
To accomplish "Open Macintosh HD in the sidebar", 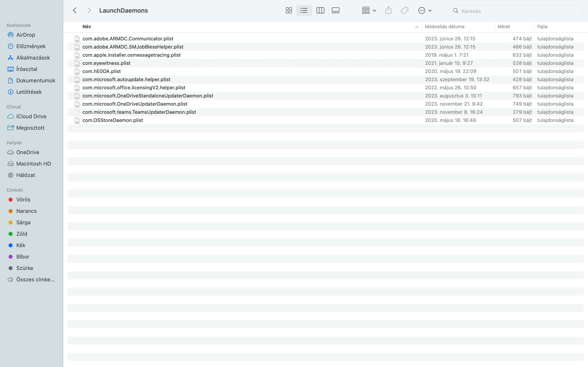I will (x=33, y=164).
